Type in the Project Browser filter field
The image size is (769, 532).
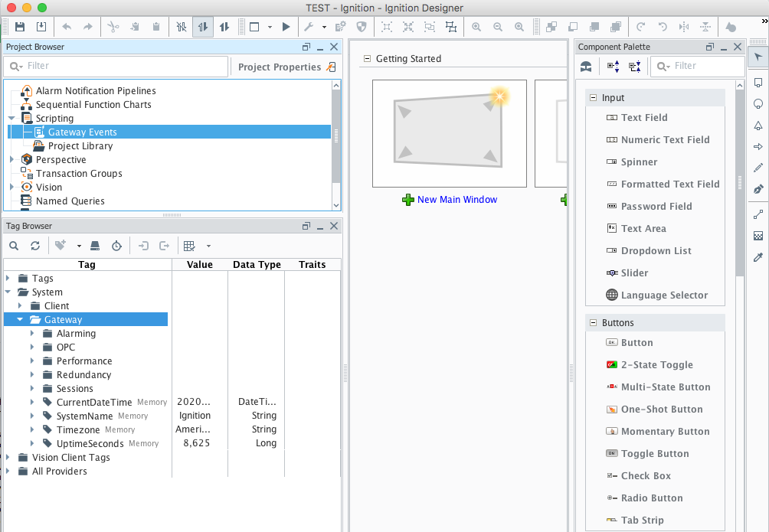click(x=116, y=66)
